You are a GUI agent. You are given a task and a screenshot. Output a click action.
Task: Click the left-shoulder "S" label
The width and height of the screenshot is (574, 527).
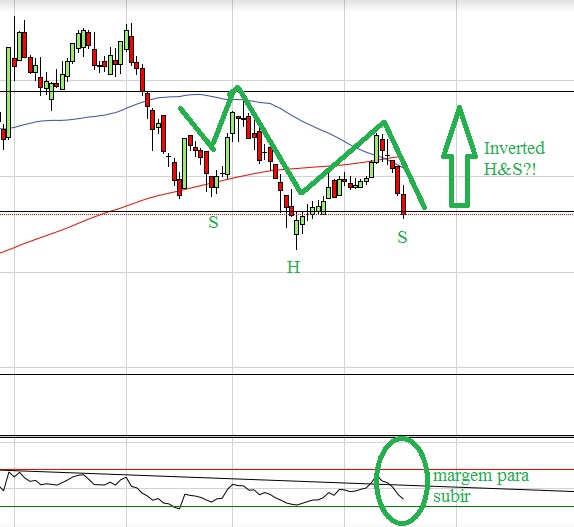click(213, 222)
